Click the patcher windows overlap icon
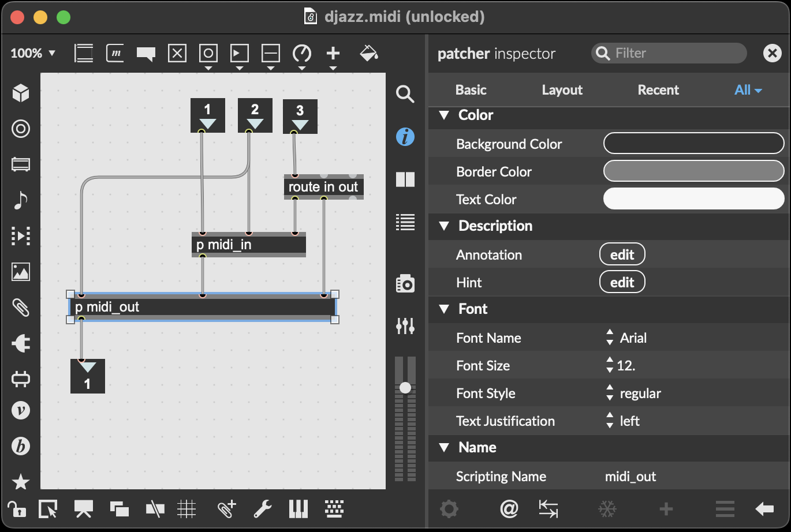The image size is (791, 532). [120, 508]
